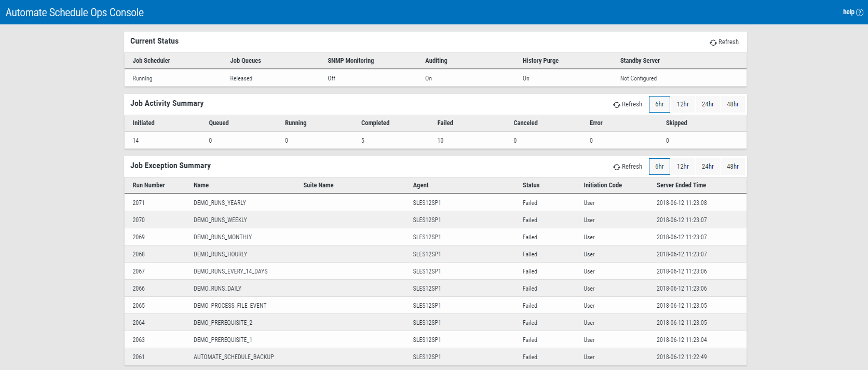Click the Run Number column header
Image resolution: width=868 pixels, height=370 pixels.
148,185
